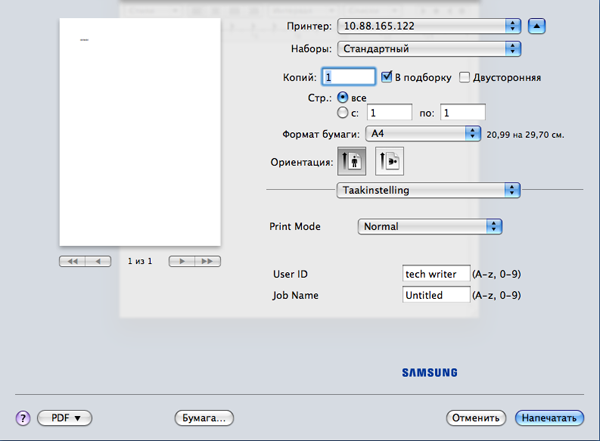The image size is (600, 441).
Task: Click the Print Mode label
Action: point(295,227)
